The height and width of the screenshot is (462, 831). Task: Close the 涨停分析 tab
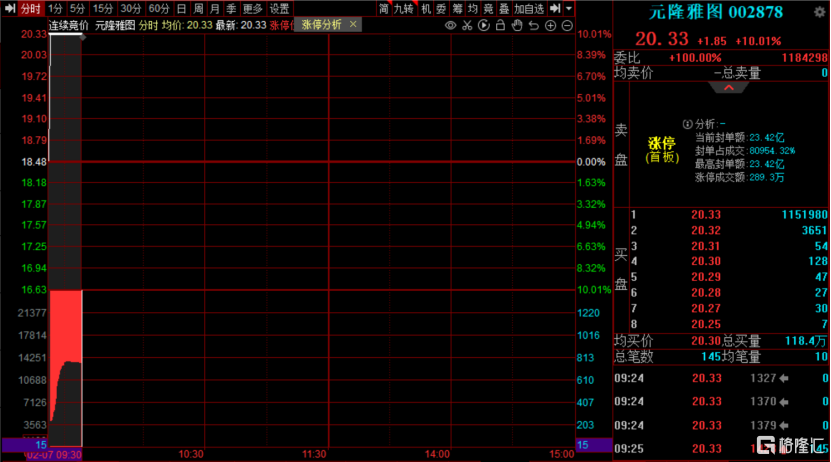pyautogui.click(x=353, y=24)
